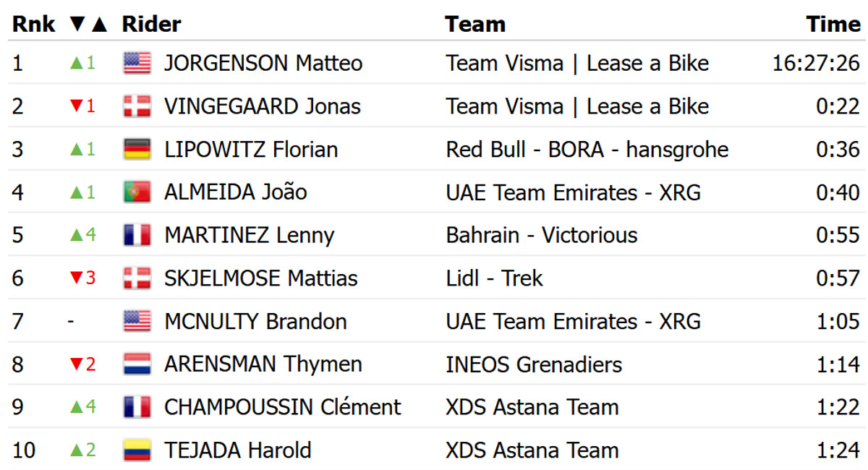The width and height of the screenshot is (868, 470).
Task: Open the Red Bull - BORA - hansgrohe team
Action: point(587,150)
